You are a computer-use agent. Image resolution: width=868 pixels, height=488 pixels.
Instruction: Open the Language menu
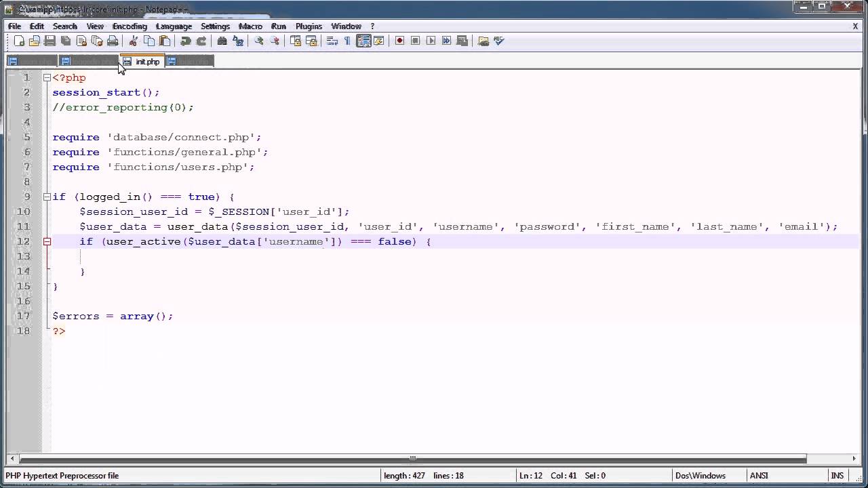(x=174, y=26)
